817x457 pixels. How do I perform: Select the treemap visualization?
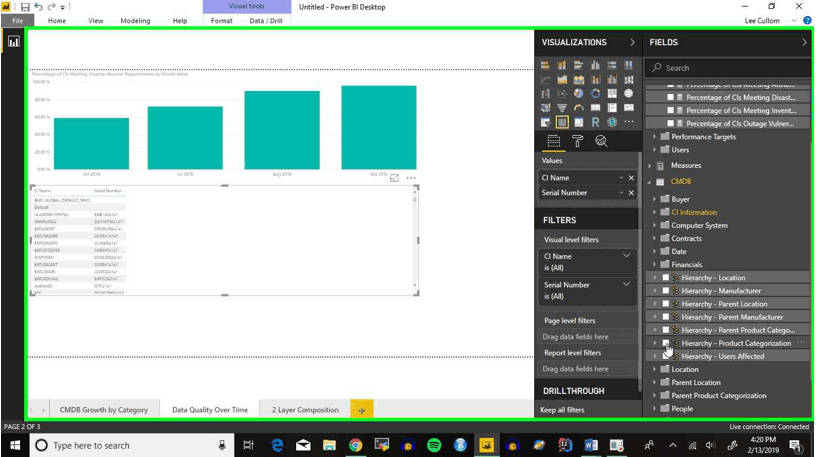click(x=612, y=93)
